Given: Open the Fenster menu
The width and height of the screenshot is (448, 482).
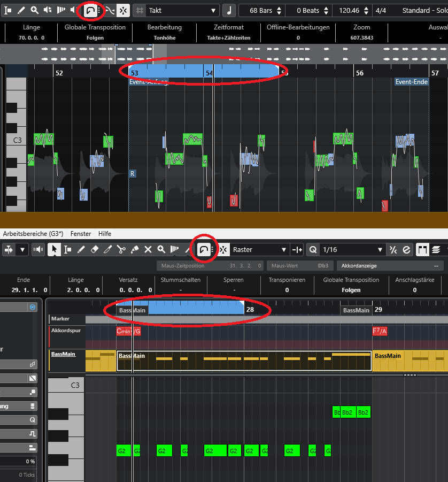Looking at the screenshot, I should point(81,233).
